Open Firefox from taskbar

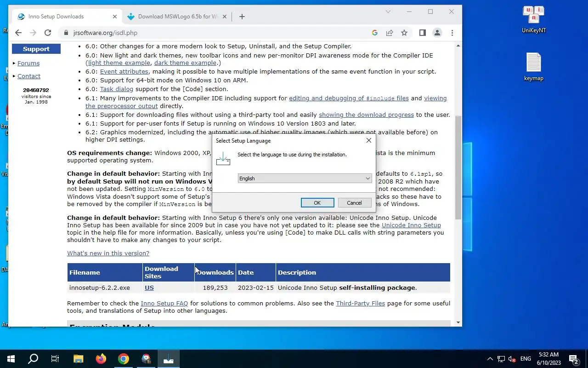pyautogui.click(x=101, y=359)
